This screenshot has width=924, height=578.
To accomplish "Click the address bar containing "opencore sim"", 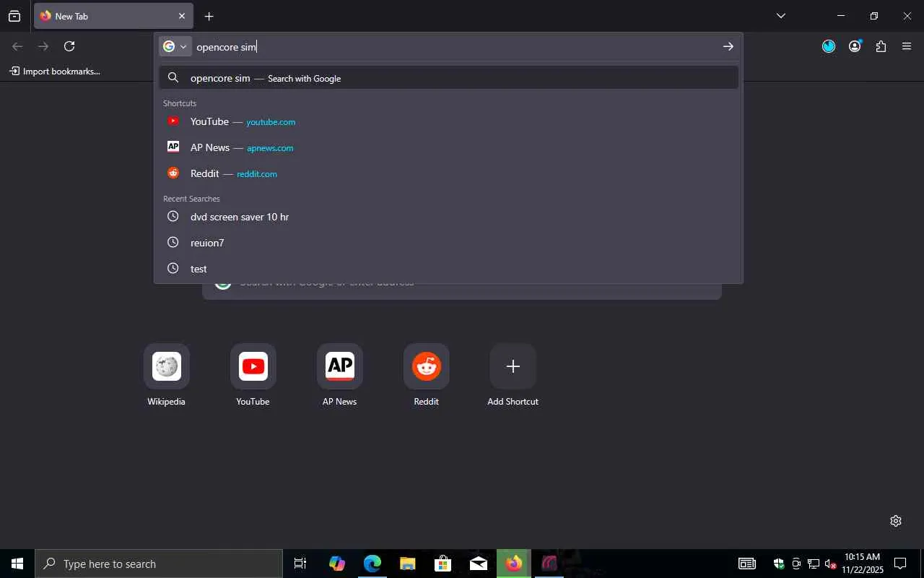I will [455, 46].
